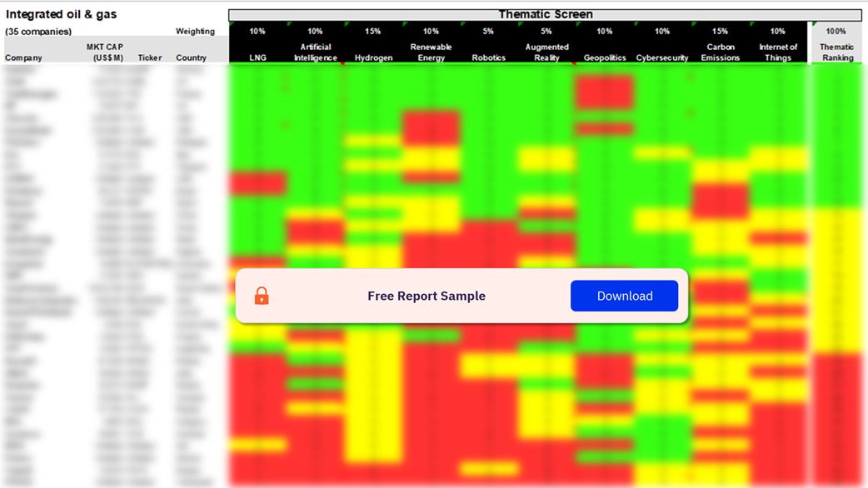Click the (35 companies) subtitle
The width and height of the screenshot is (868, 488).
(x=38, y=32)
